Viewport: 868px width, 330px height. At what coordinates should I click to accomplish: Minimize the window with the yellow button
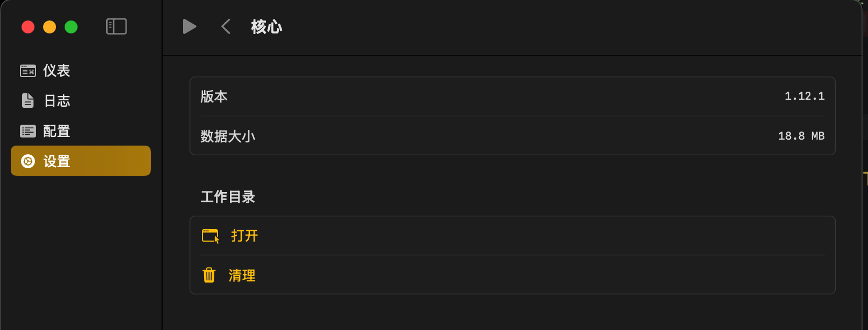(x=50, y=27)
